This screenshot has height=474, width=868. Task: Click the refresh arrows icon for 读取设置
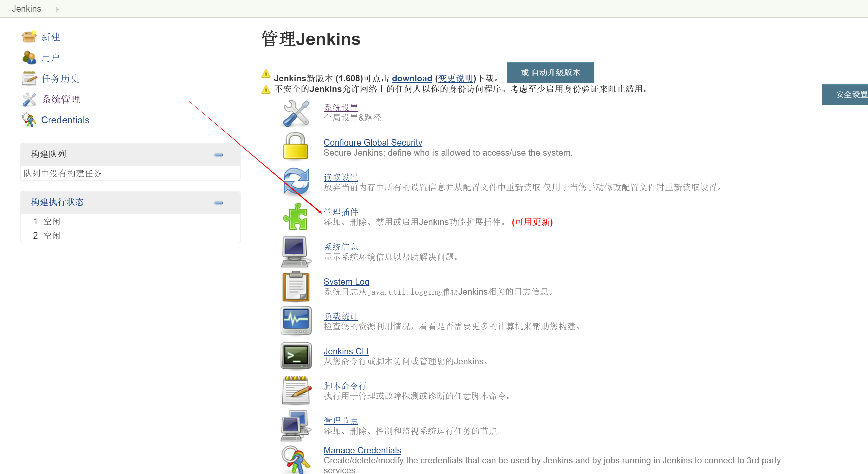pos(296,182)
